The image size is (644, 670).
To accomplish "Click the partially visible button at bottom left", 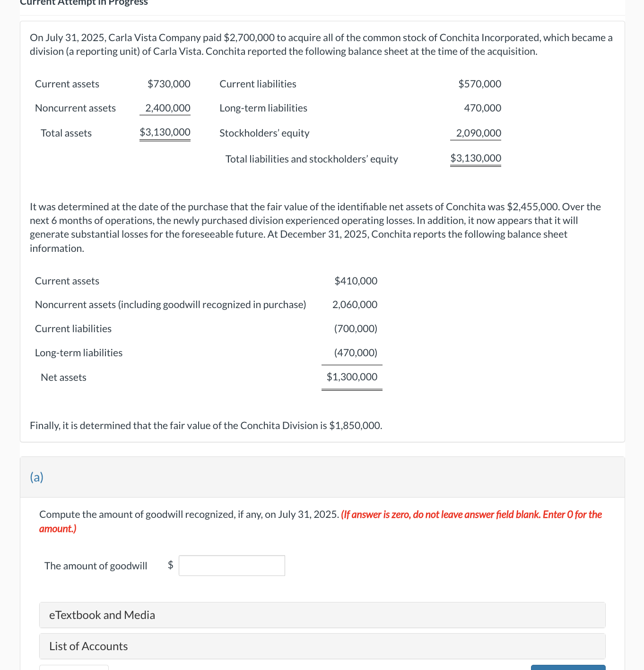I will point(74,668).
